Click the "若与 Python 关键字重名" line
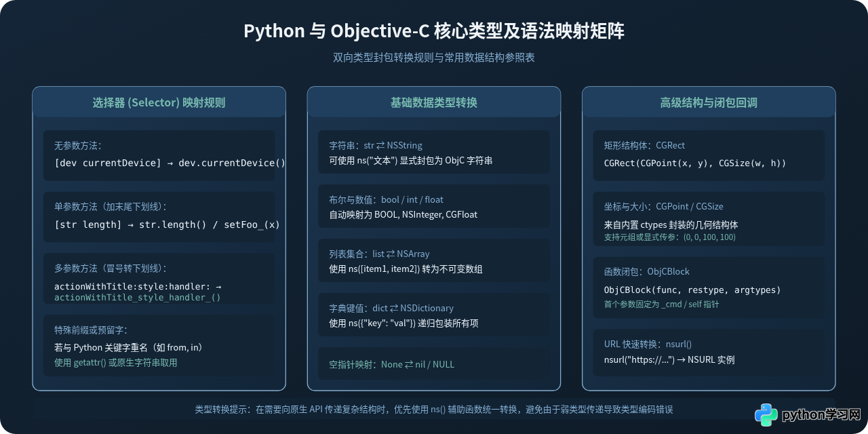The image size is (868, 434). tap(129, 347)
